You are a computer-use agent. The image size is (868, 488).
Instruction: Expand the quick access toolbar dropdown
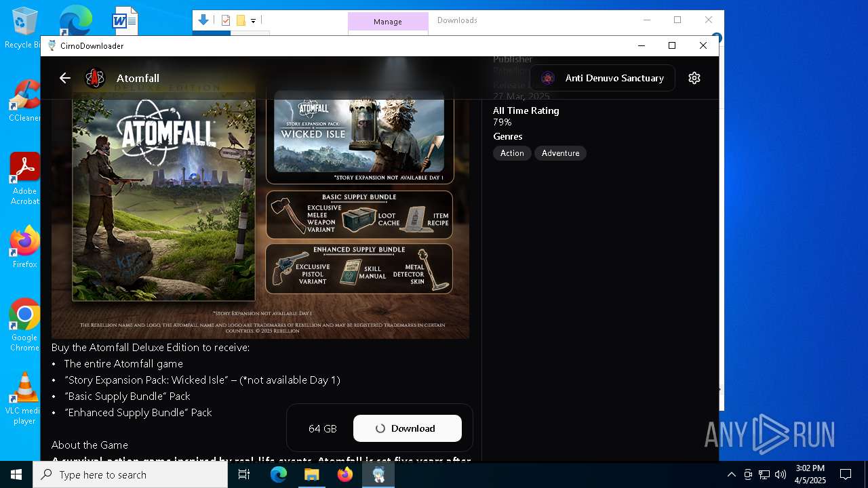click(x=253, y=21)
